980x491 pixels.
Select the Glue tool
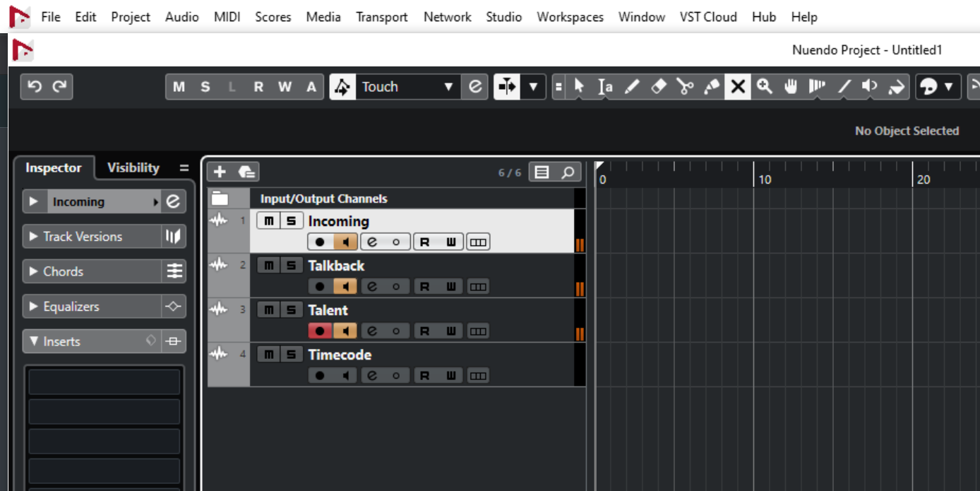coord(712,87)
